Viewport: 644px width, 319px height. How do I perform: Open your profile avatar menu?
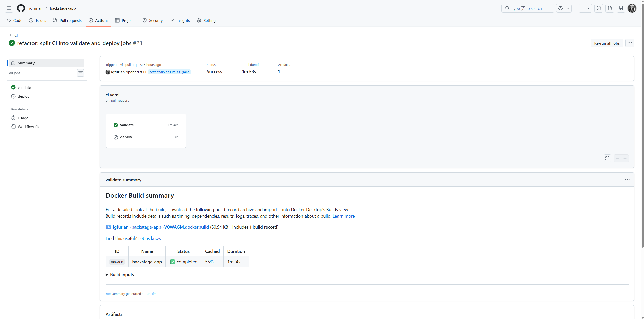[632, 8]
